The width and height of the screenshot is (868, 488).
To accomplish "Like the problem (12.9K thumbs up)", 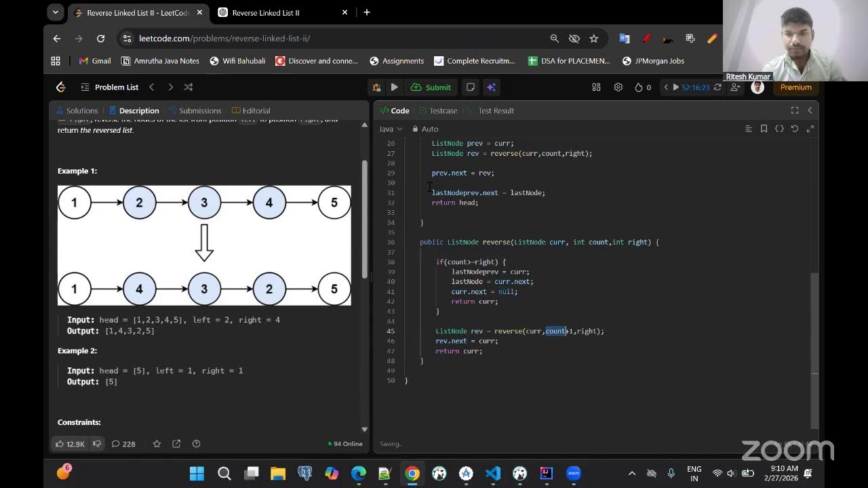I will [x=70, y=444].
